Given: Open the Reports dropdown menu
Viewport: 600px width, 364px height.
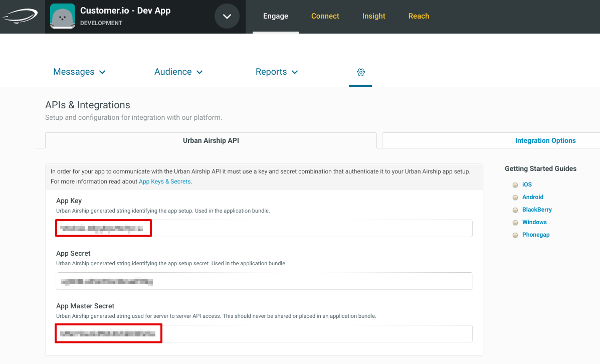Looking at the screenshot, I should tap(277, 72).
